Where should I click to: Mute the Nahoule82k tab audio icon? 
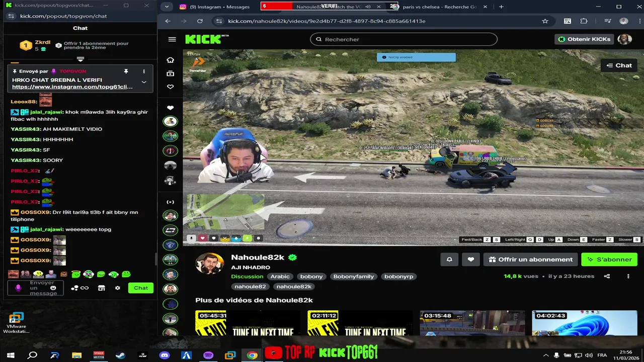(368, 7)
